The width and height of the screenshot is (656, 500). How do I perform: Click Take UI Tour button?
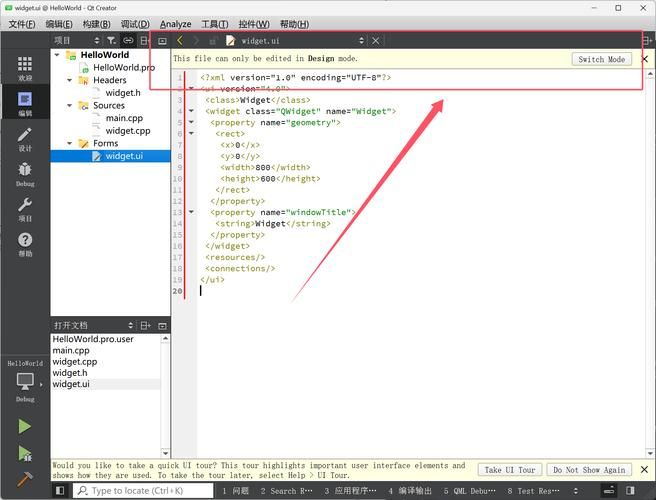[x=510, y=470]
